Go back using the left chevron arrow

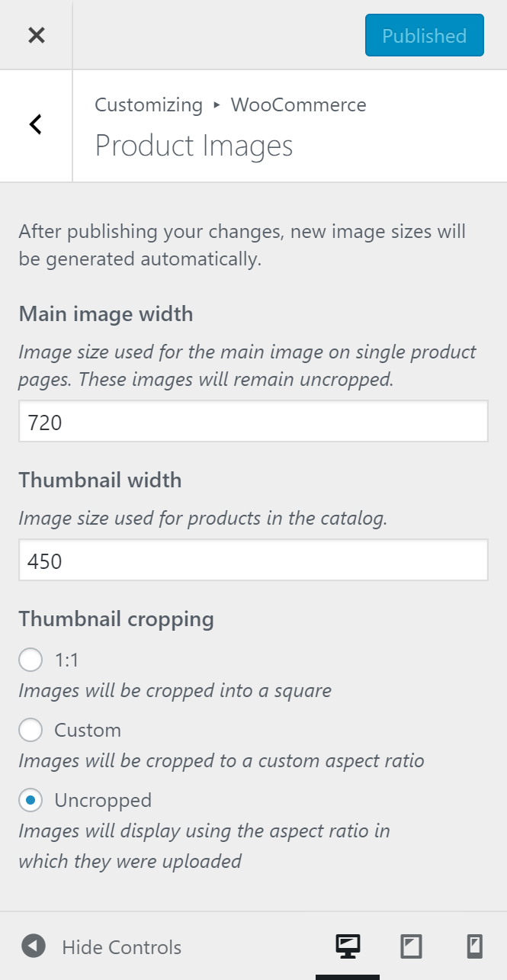tap(36, 125)
